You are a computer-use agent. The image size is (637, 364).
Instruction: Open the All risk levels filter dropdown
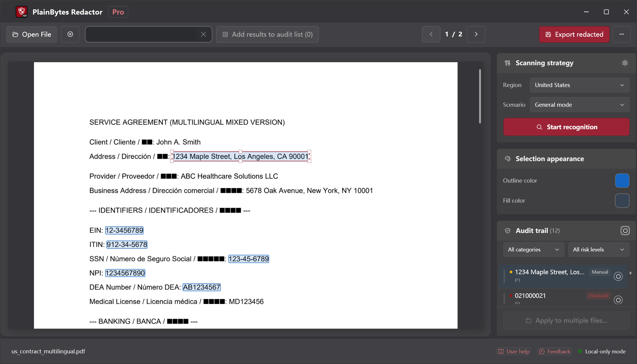coord(598,250)
